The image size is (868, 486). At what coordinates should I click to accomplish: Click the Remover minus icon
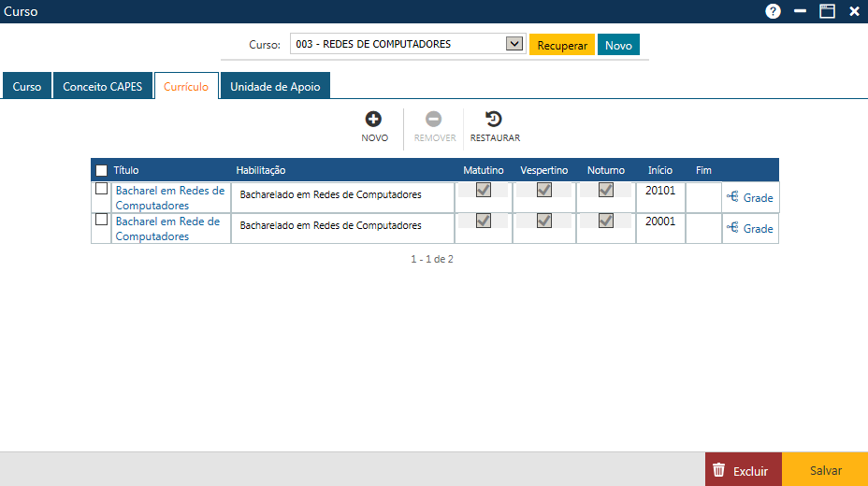pos(434,120)
